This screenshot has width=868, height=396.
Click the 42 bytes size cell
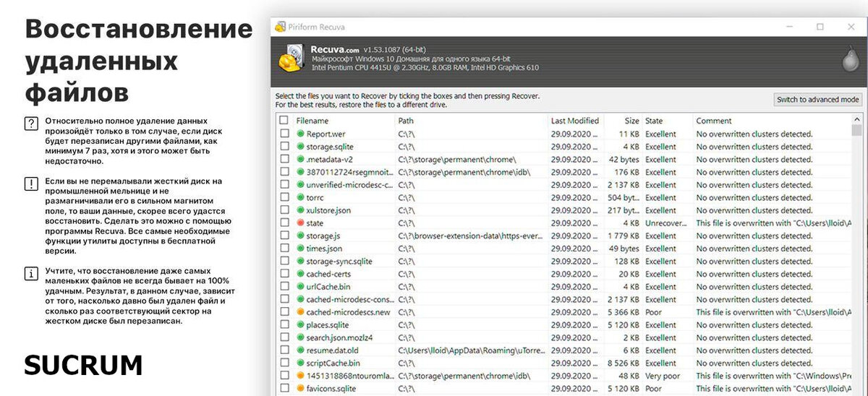click(x=624, y=159)
